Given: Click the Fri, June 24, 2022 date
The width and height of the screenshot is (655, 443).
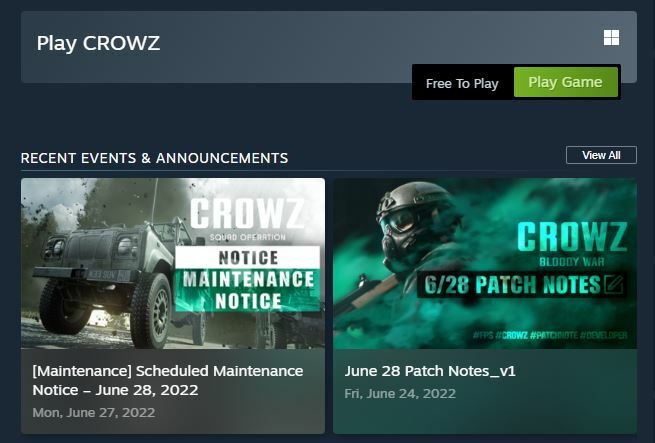Looking at the screenshot, I should coord(400,394).
